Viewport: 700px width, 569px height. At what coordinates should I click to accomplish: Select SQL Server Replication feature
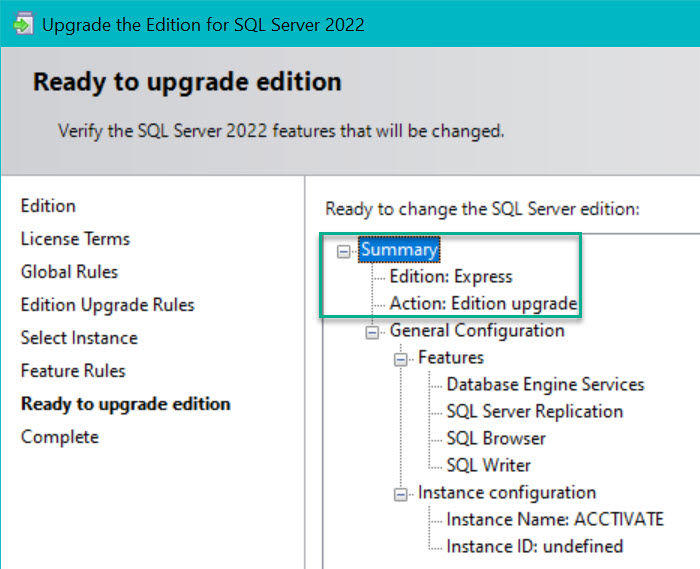(x=534, y=411)
